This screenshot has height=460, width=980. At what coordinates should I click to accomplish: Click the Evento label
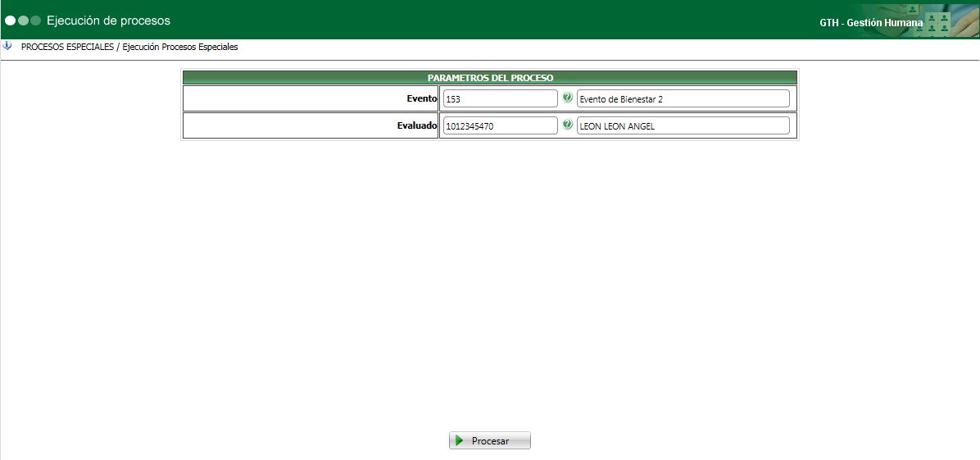(x=422, y=99)
